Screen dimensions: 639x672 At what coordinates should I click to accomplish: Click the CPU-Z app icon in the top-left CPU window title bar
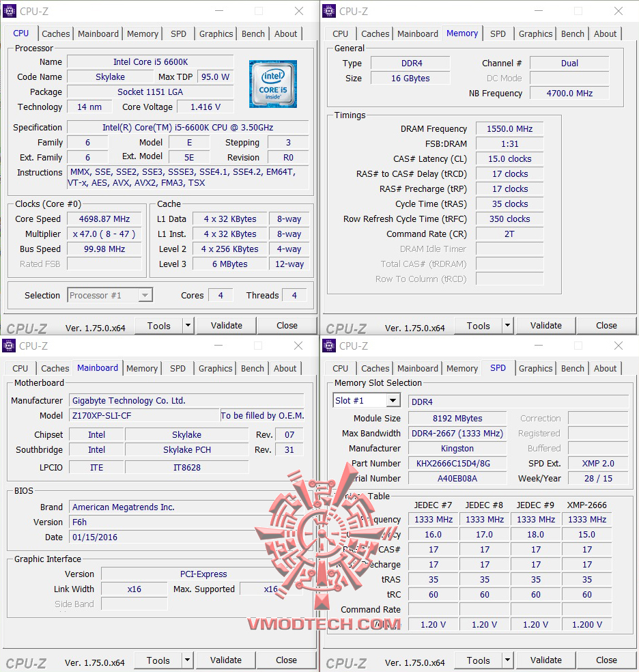(x=10, y=11)
